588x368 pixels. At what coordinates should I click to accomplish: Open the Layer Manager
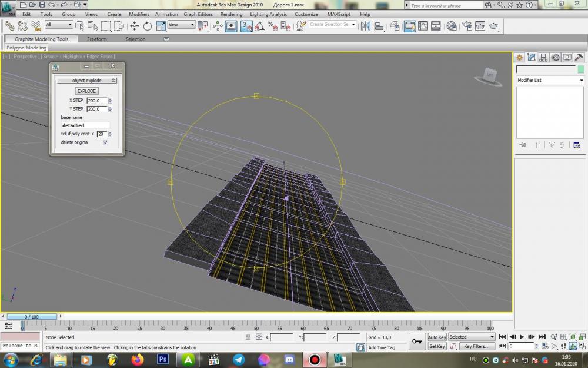pyautogui.click(x=394, y=25)
